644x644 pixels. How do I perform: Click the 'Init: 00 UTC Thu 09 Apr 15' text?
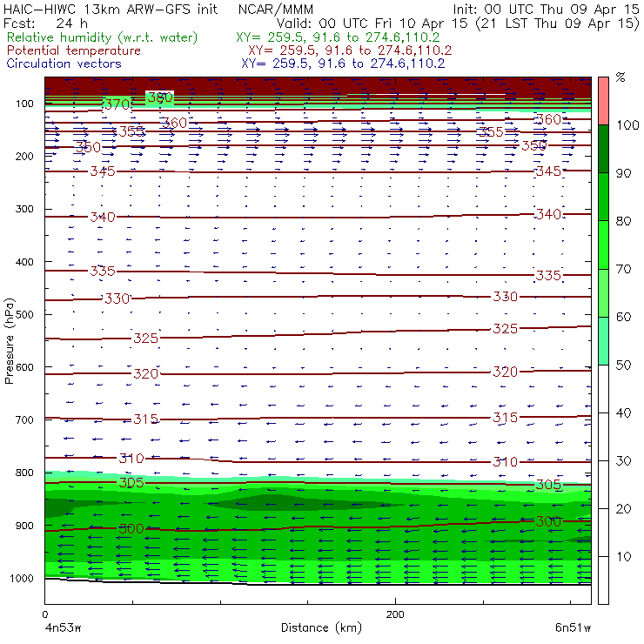(x=546, y=9)
